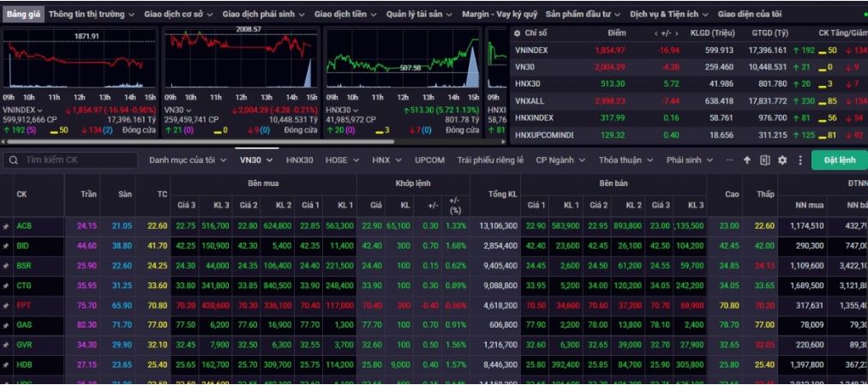
Task: Change index on HNX30 chart selector
Action: click(340, 111)
